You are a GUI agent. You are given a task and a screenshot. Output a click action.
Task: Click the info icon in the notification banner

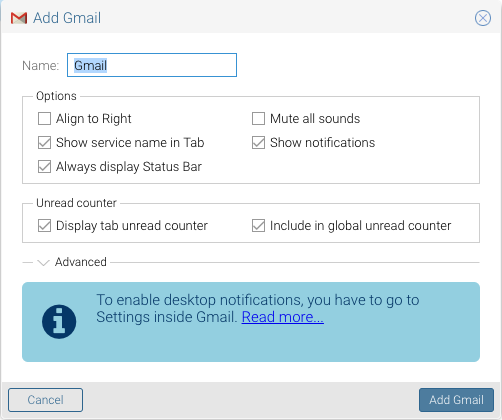pyautogui.click(x=59, y=322)
